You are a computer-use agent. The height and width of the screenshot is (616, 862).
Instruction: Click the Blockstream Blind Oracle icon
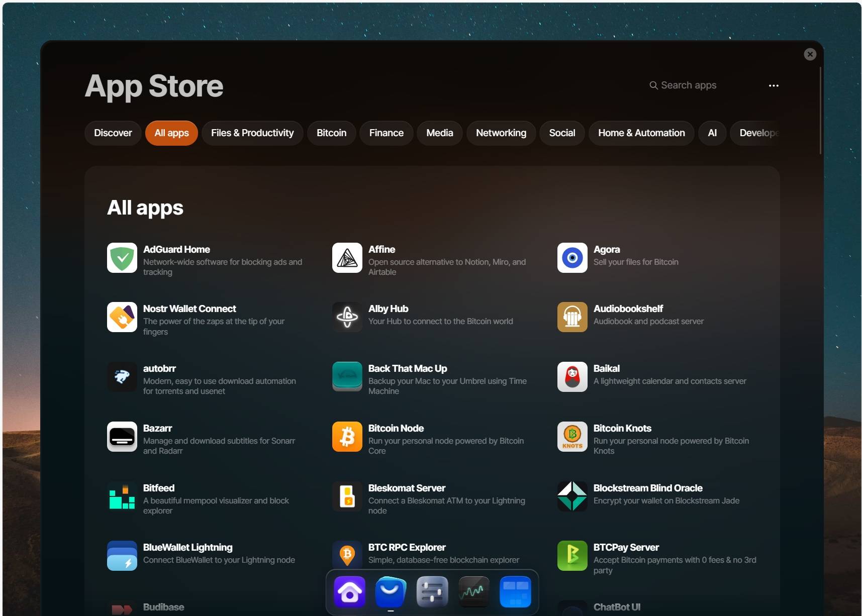point(572,496)
